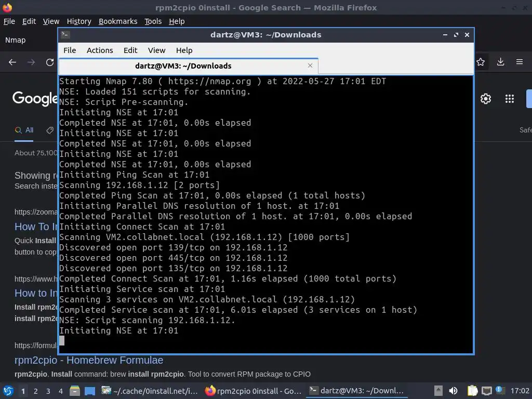
Task: Select the Nmap browser tab
Action: pos(15,40)
